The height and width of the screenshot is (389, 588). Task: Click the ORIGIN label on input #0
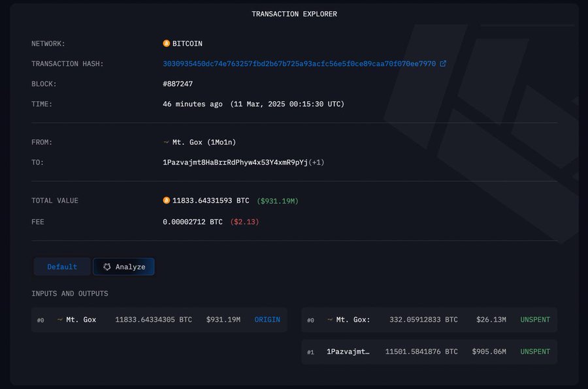(x=267, y=320)
